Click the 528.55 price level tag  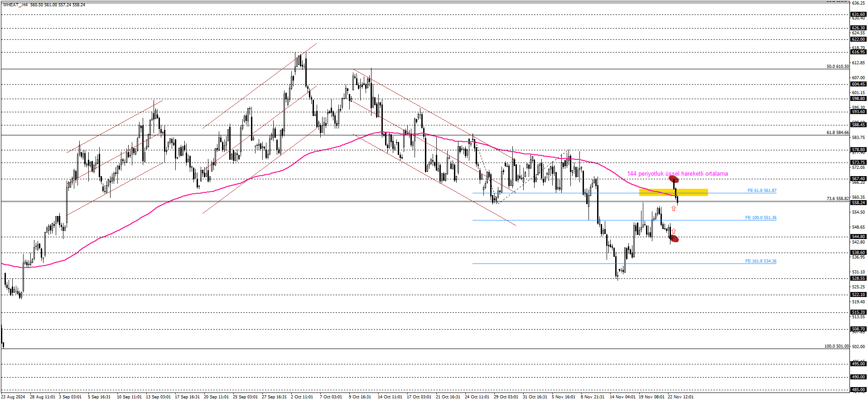point(858,278)
